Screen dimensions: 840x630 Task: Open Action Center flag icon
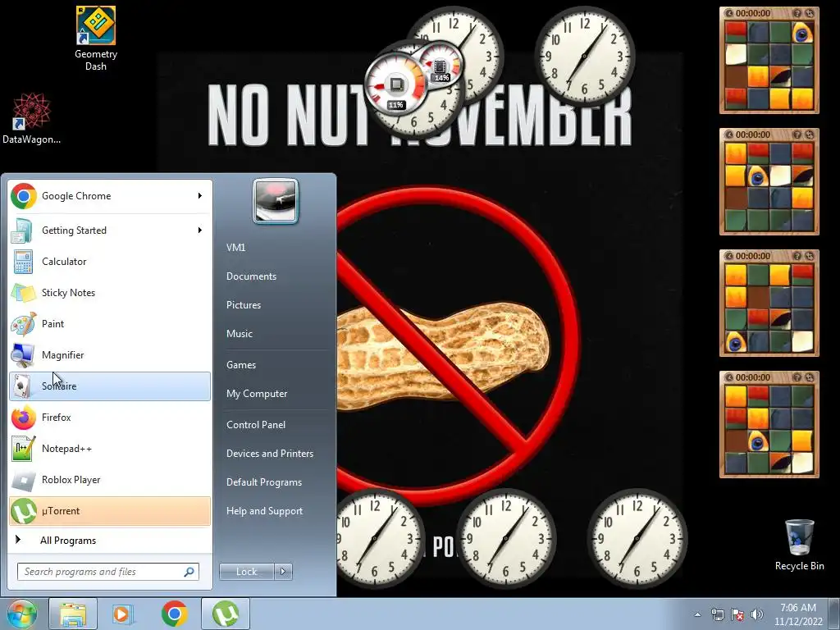(x=737, y=614)
